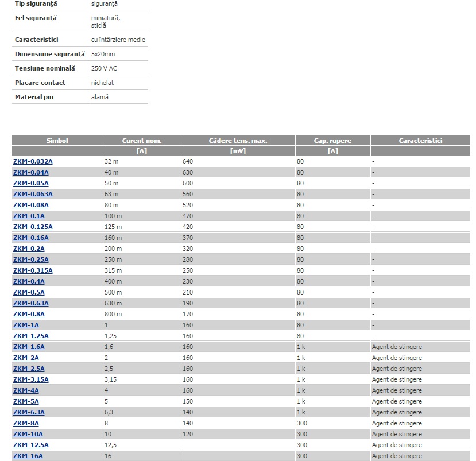
Task: Select the ZKM-16A product link
Action: point(28,456)
